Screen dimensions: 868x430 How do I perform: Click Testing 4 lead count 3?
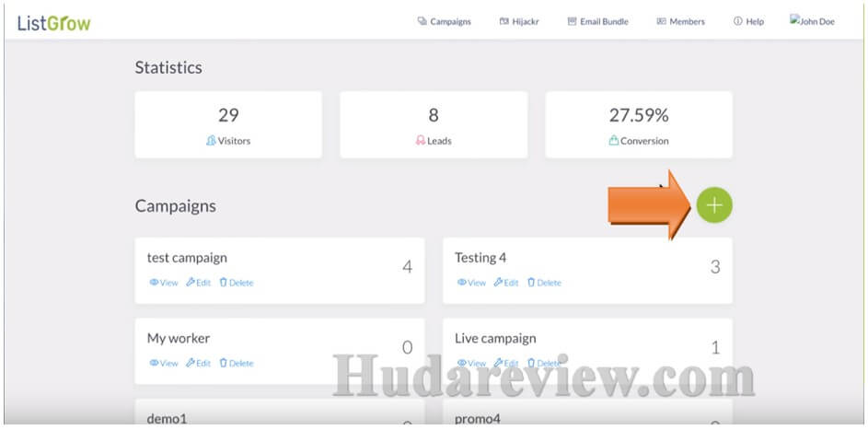click(x=715, y=267)
